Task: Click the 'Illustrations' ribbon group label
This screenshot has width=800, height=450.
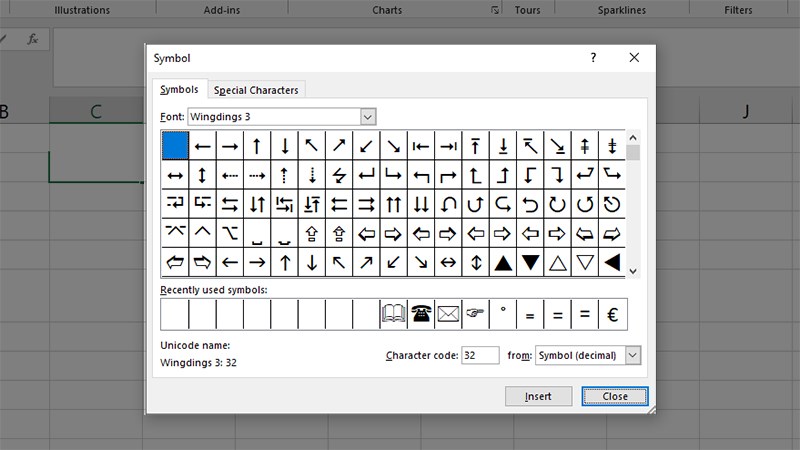Action: pyautogui.click(x=82, y=10)
